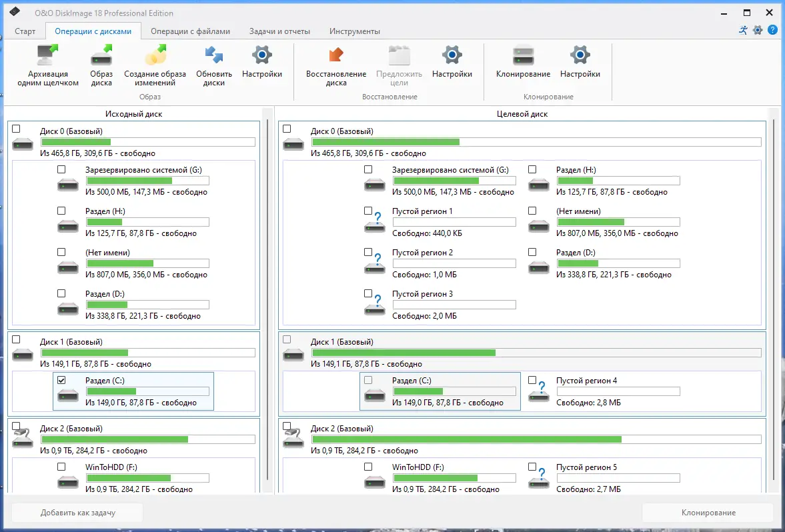
Task: Select Операции с дисками tab
Action: (93, 31)
